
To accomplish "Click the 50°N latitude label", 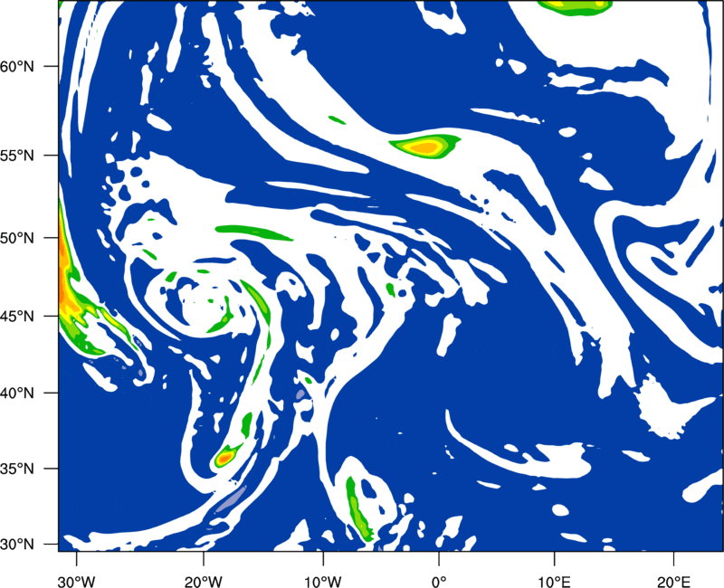I will pyautogui.click(x=17, y=239).
